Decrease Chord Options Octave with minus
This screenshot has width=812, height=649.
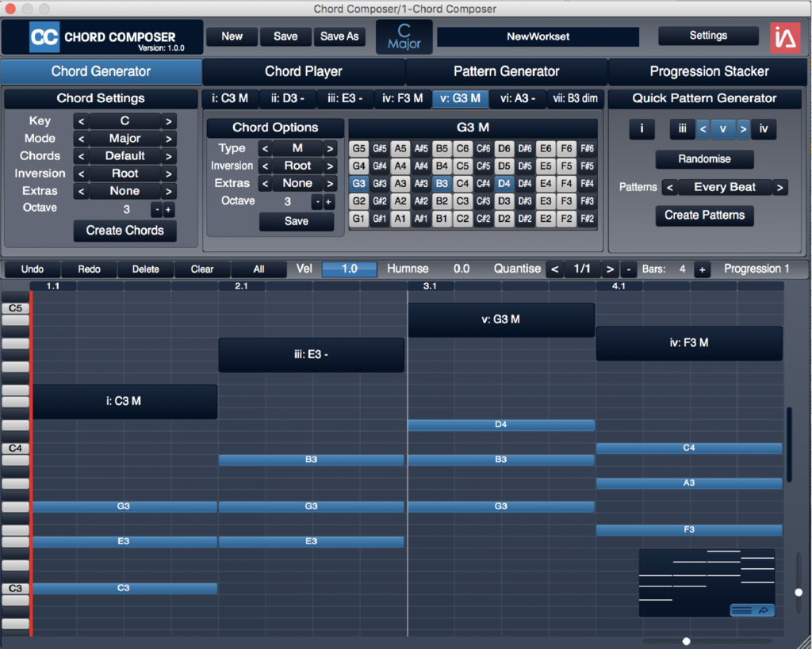(316, 202)
